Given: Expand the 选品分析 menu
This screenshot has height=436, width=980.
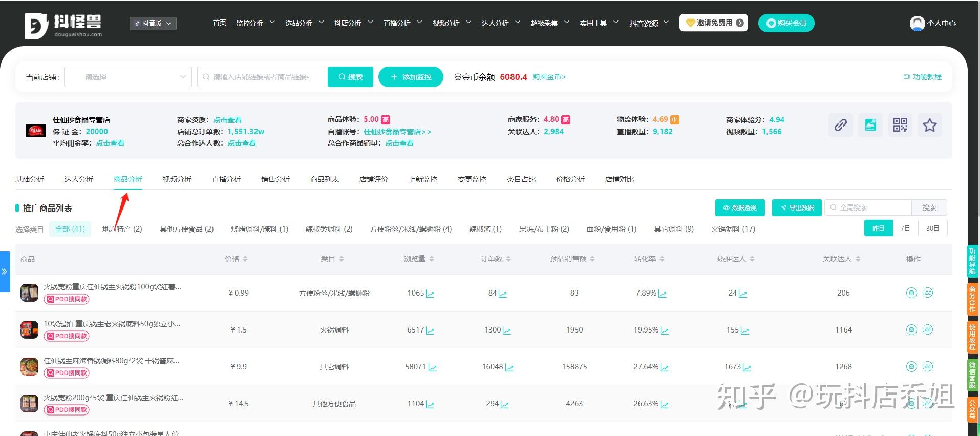Looking at the screenshot, I should pos(305,23).
